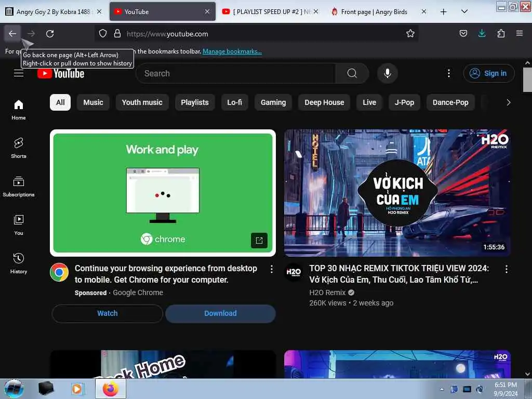Open the Windows Start menu
Screen dimensions: 532x399
click(14, 389)
